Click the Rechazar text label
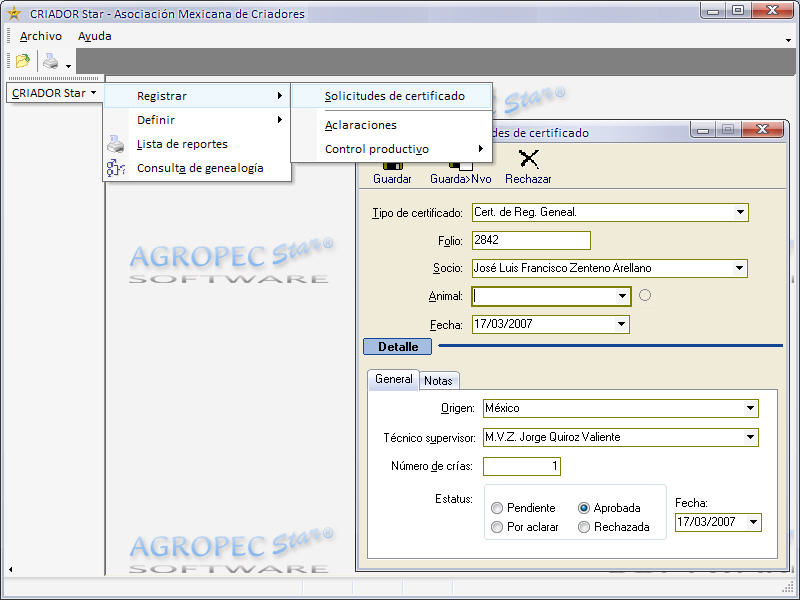This screenshot has width=800, height=600. (x=528, y=179)
